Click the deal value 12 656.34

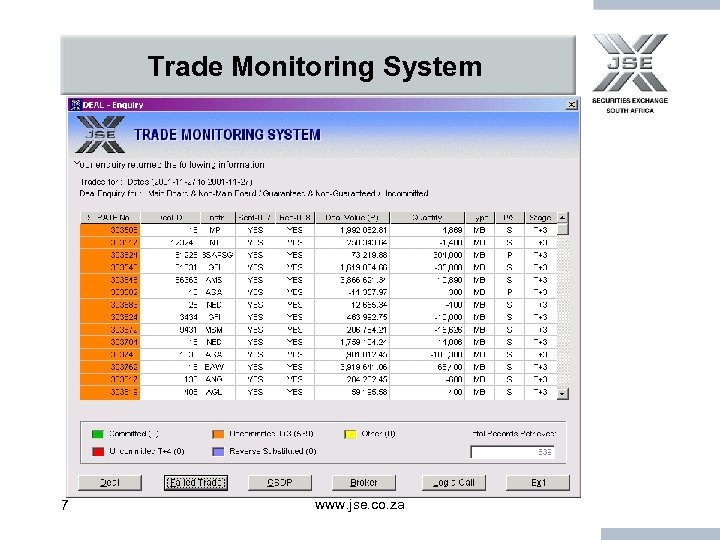[x=352, y=304]
